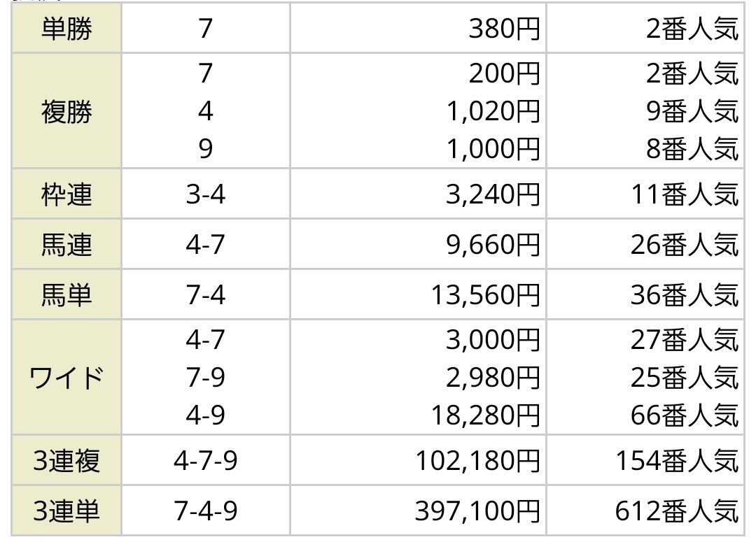Select the 馬連 row label
The height and width of the screenshot is (542, 756).
(66, 245)
